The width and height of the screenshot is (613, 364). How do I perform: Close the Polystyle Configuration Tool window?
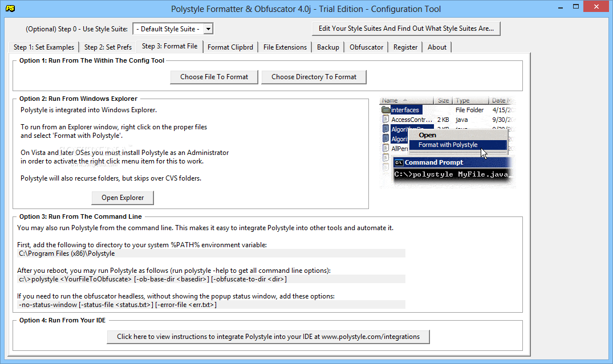coord(596,6)
